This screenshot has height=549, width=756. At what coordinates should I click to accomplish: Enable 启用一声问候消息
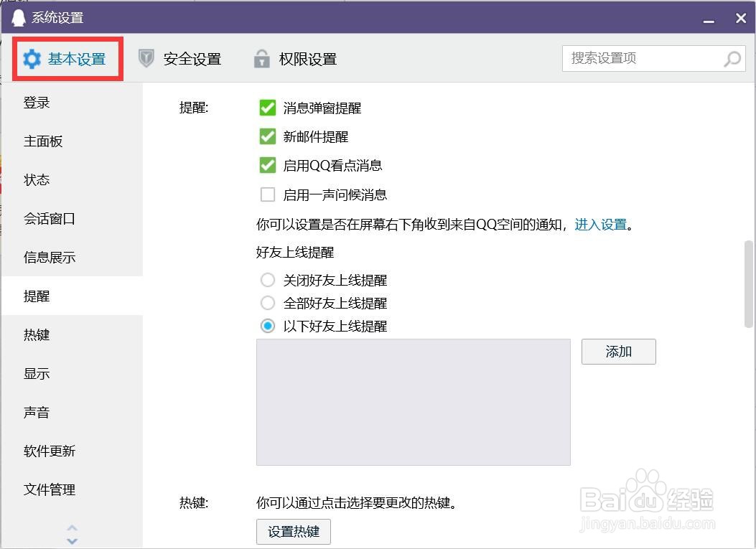click(x=267, y=194)
